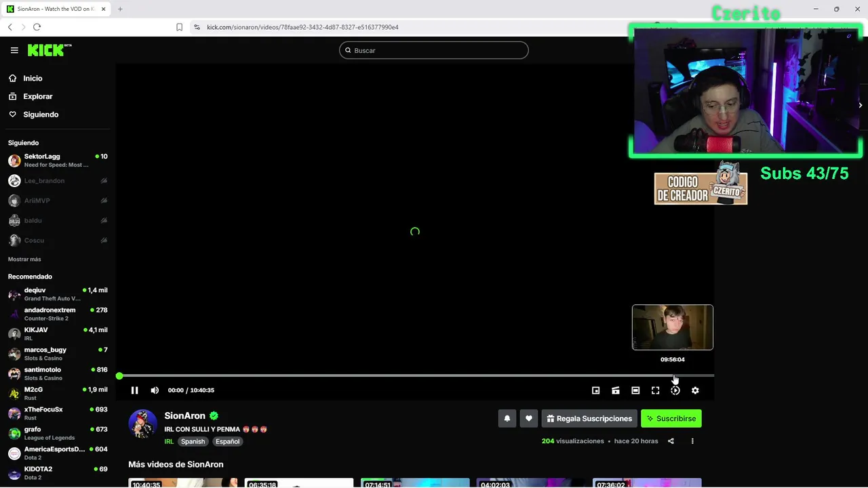Screen dimensions: 868x488
Task: Open Lee_brandon offline channel
Action: click(57, 181)
